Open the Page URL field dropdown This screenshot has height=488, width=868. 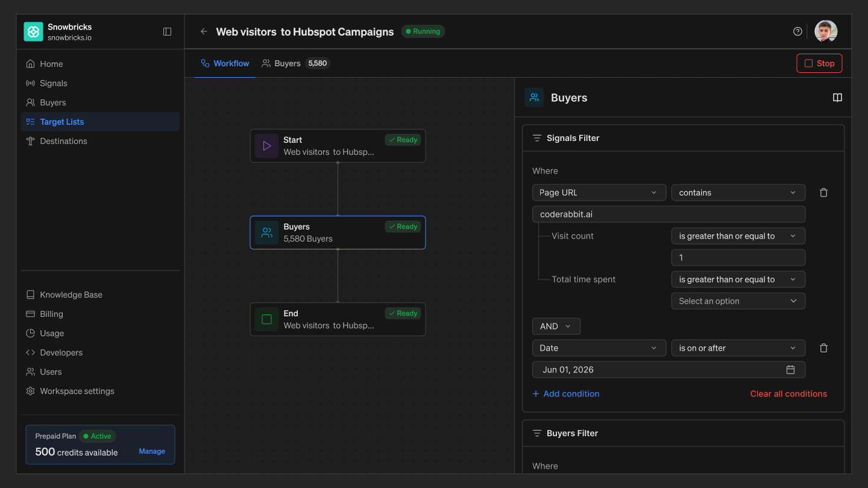[599, 193]
